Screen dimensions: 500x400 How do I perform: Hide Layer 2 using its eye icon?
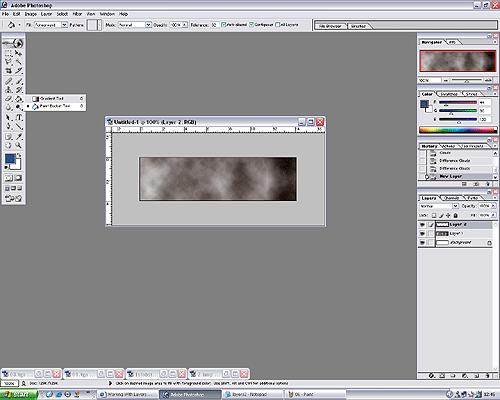pos(422,225)
